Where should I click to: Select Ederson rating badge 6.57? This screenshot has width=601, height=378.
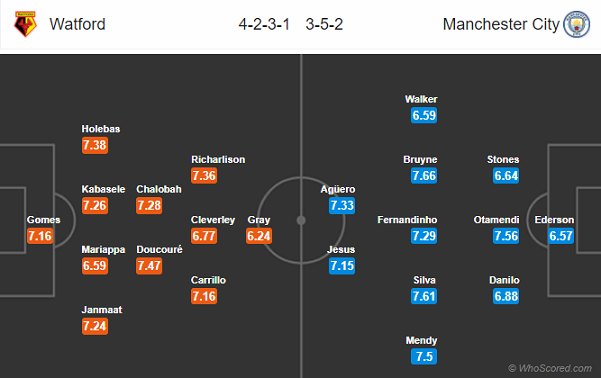tap(561, 236)
